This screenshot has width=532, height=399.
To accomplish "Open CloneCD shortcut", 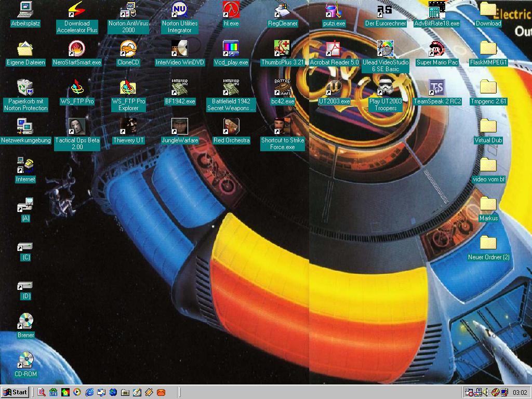I will [x=128, y=54].
